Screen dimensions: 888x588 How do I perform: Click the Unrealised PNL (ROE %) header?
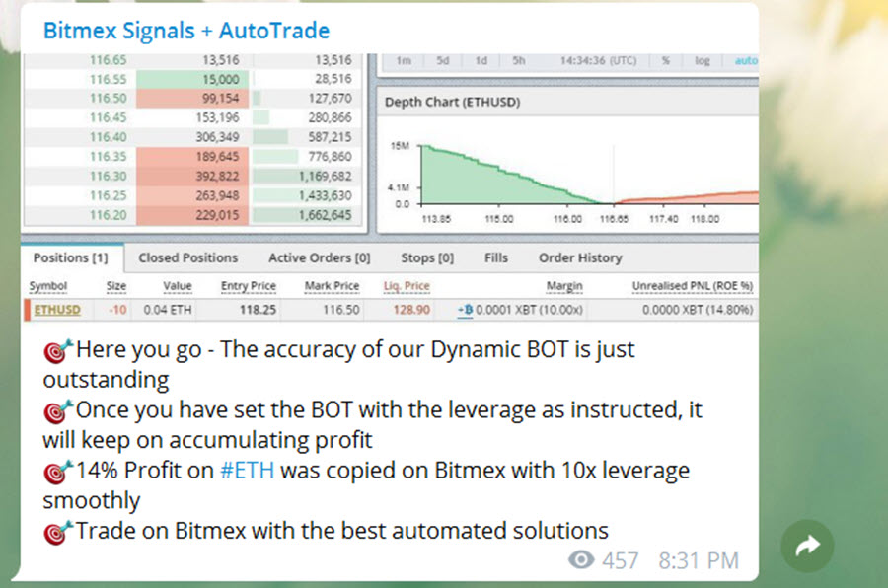pos(693,286)
